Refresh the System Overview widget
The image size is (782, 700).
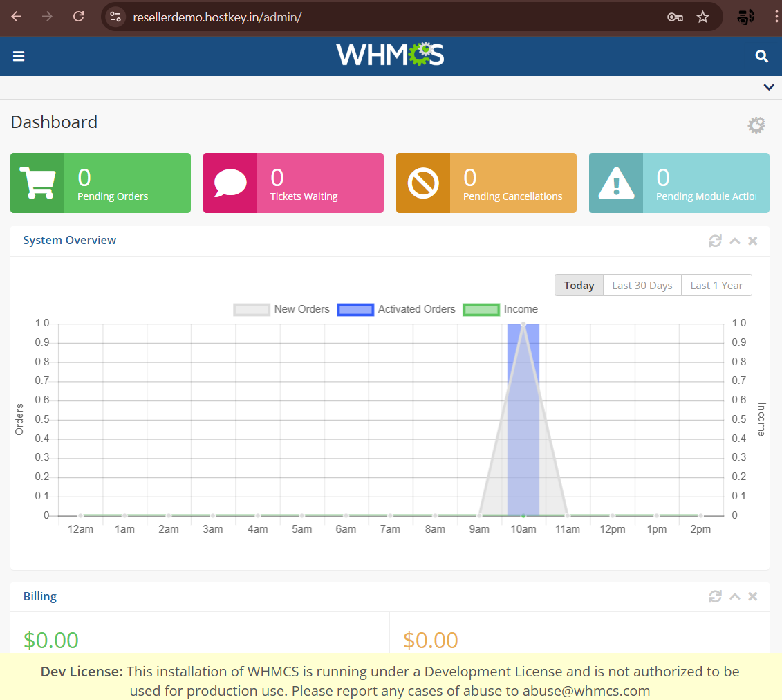click(x=715, y=241)
